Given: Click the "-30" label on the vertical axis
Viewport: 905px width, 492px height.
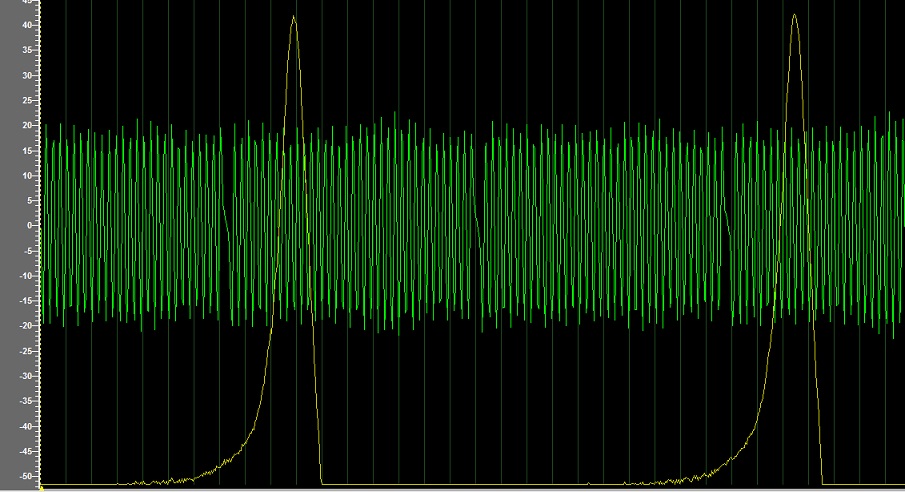Looking at the screenshot, I should coord(25,376).
